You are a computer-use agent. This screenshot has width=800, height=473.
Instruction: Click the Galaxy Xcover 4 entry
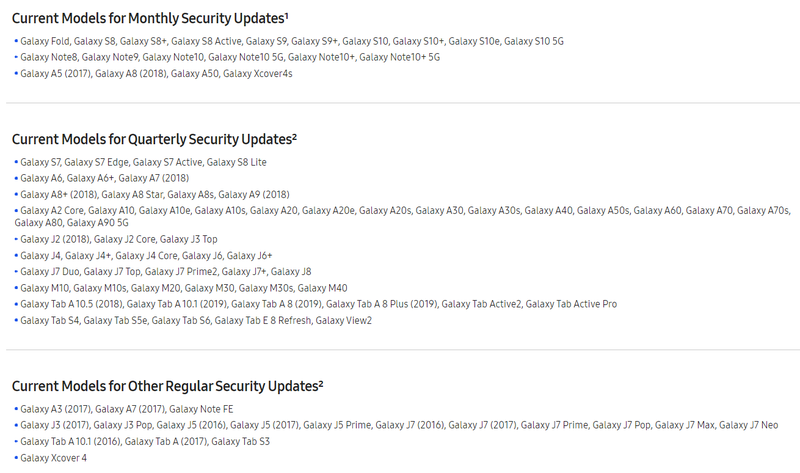pyautogui.click(x=51, y=458)
